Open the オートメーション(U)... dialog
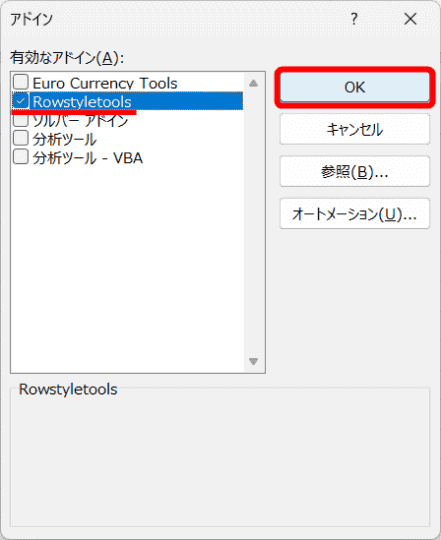 point(355,214)
